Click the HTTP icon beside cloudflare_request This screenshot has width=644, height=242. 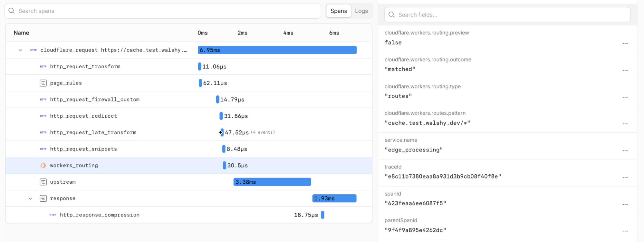tap(34, 50)
